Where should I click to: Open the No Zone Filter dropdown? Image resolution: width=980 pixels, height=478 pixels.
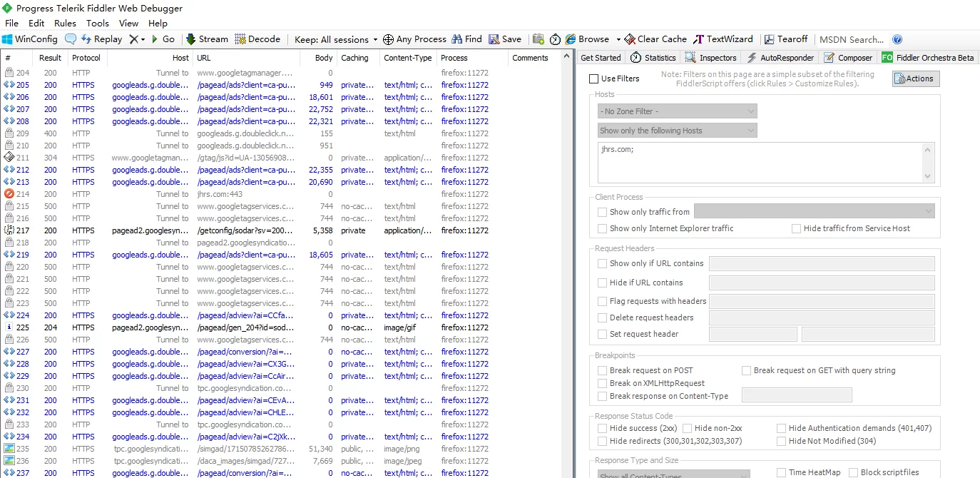678,111
